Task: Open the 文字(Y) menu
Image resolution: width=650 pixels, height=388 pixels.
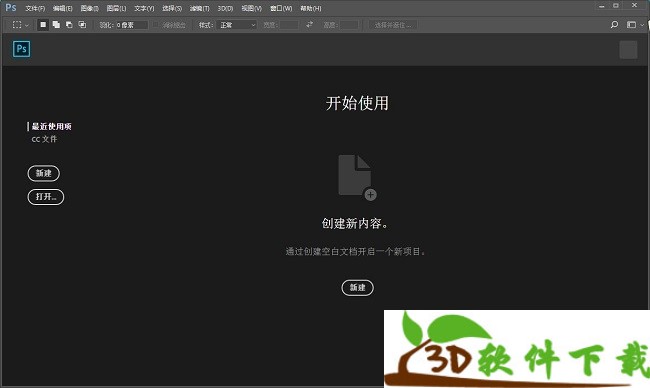Action: [x=144, y=8]
